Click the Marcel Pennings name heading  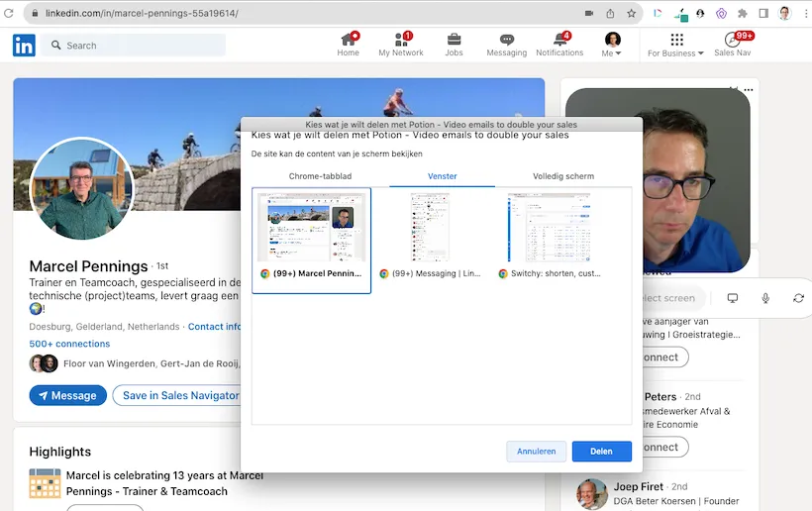point(88,266)
